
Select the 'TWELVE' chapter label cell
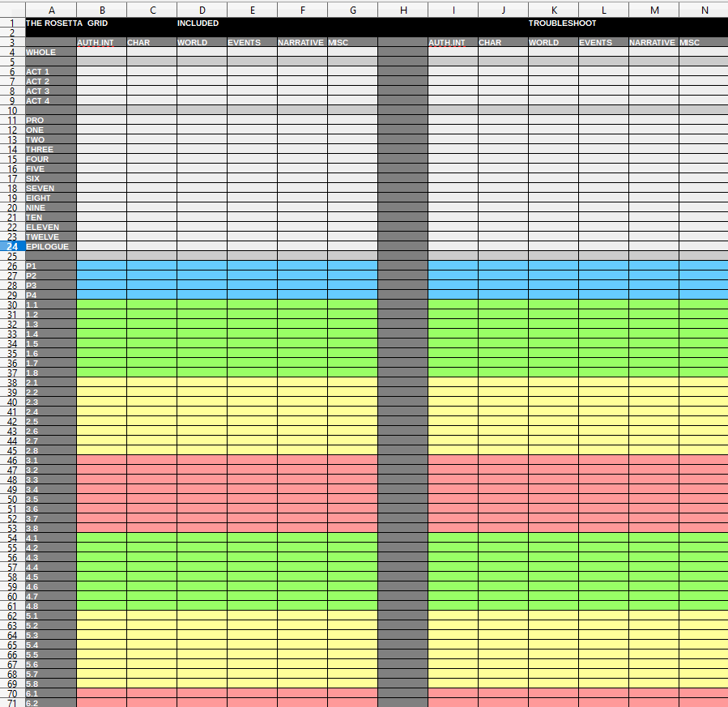(51, 236)
